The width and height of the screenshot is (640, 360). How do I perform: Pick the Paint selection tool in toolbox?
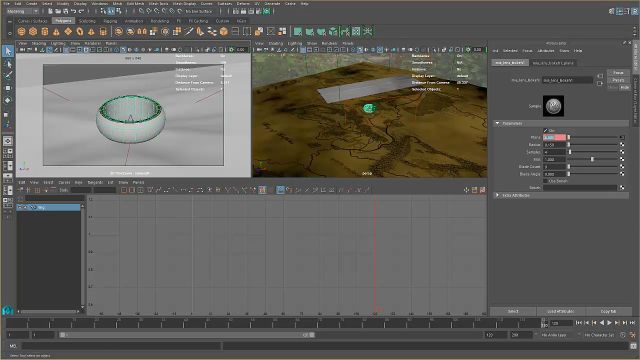pyautogui.click(x=8, y=76)
